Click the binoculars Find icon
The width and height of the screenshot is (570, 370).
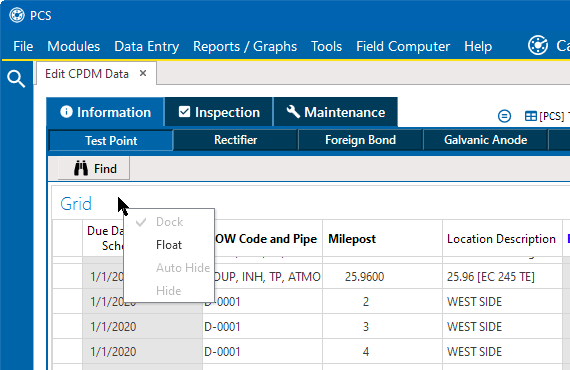click(x=81, y=168)
